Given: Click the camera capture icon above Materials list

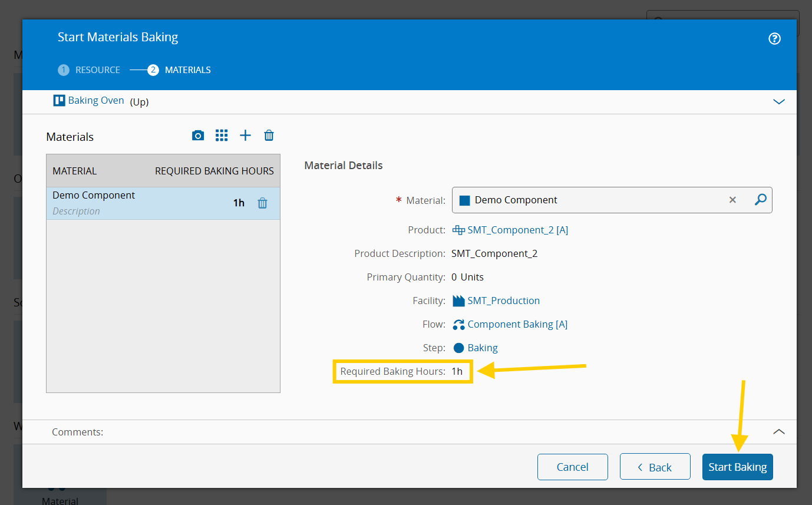Looking at the screenshot, I should pyautogui.click(x=198, y=136).
